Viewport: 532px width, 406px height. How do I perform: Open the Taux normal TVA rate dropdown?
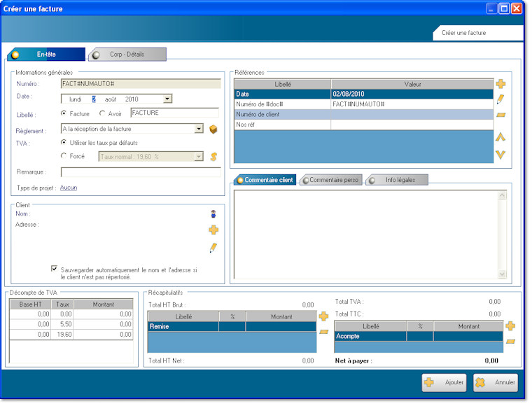click(199, 157)
